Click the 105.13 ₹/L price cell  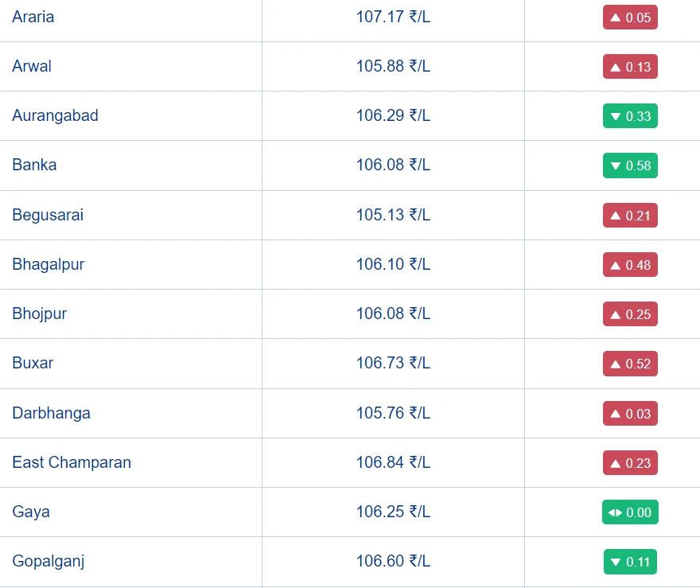[x=393, y=215]
